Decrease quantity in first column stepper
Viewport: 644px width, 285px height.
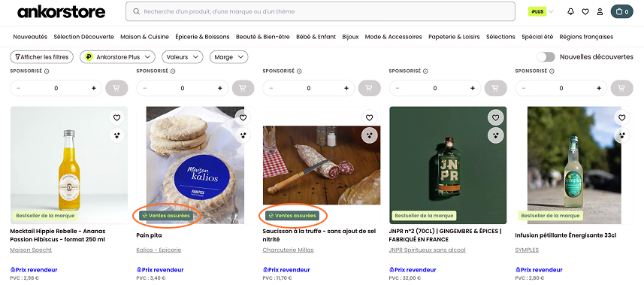(19, 88)
